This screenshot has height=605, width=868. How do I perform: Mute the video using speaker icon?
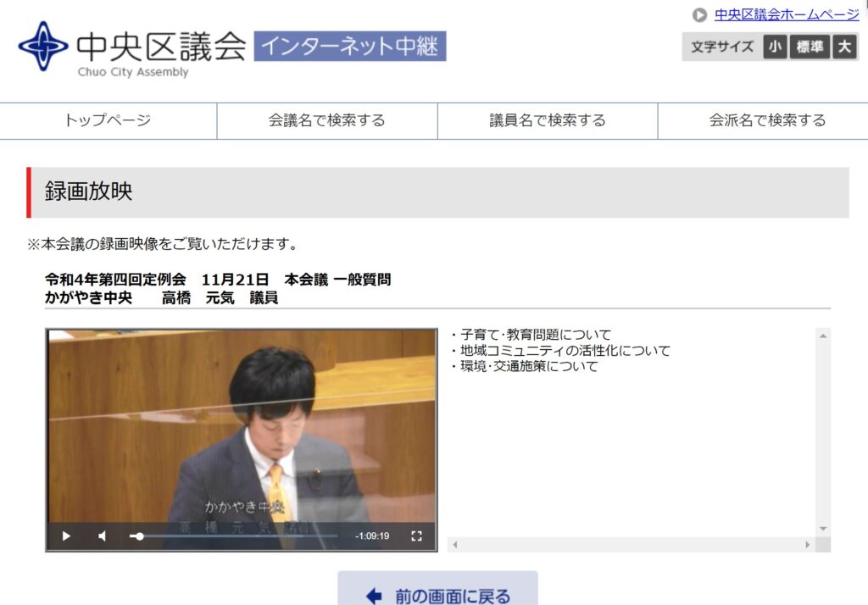pyautogui.click(x=102, y=536)
